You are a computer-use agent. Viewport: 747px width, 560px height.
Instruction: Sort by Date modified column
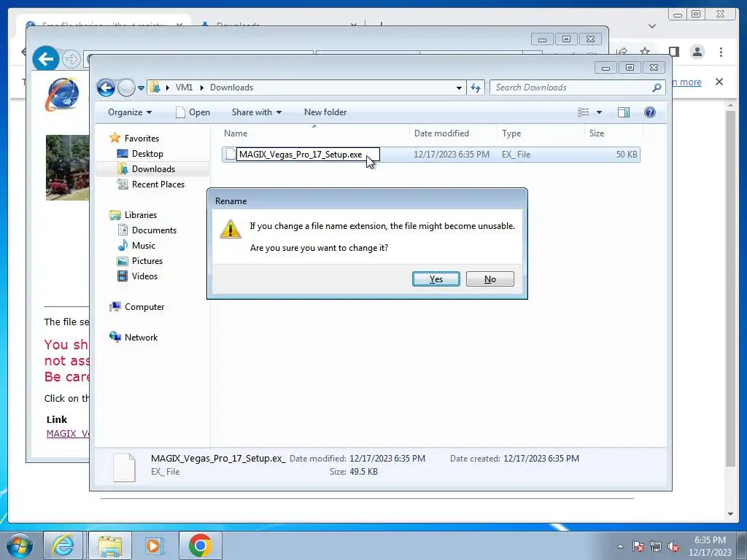[453, 133]
